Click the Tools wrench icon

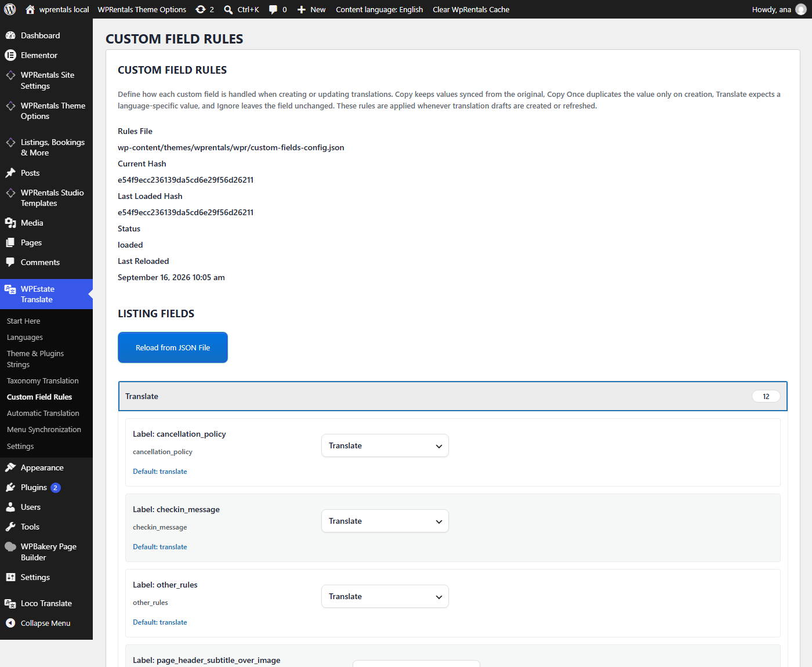click(x=10, y=527)
